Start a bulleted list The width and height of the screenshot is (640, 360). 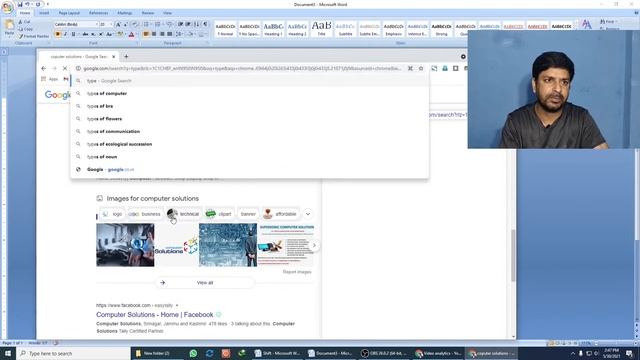(x=147, y=24)
